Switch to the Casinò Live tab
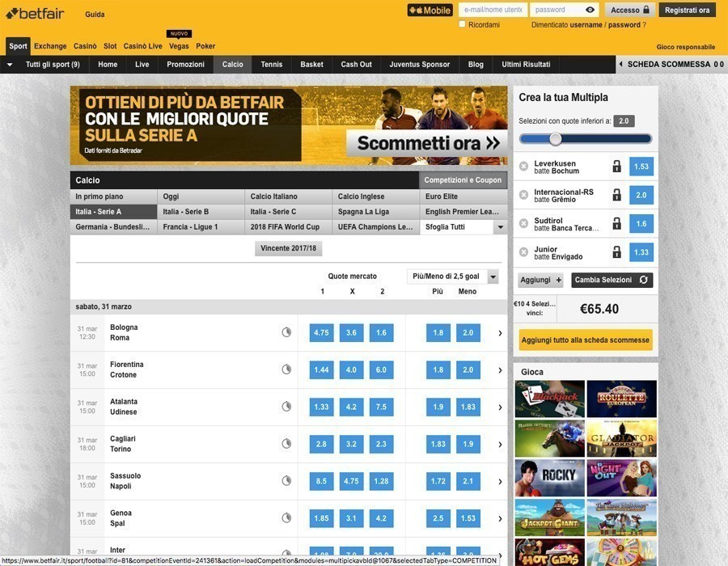Screen dimensions: 728x566 (x=142, y=46)
